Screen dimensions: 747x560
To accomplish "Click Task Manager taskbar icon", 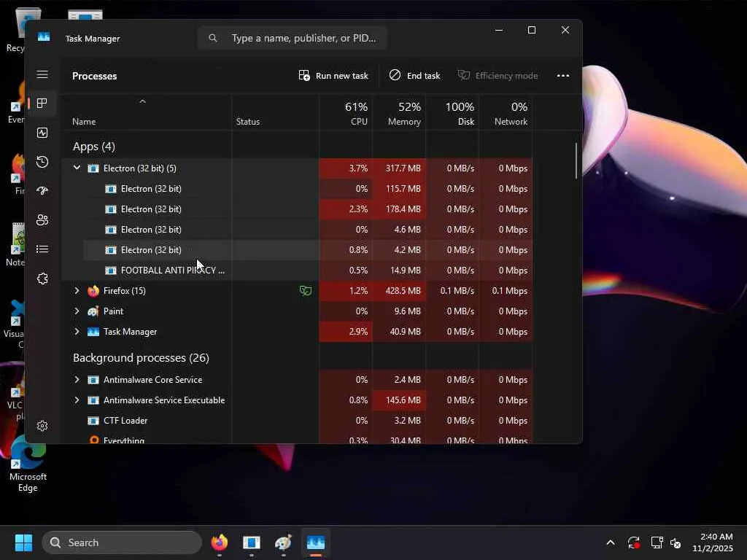I will (x=315, y=542).
